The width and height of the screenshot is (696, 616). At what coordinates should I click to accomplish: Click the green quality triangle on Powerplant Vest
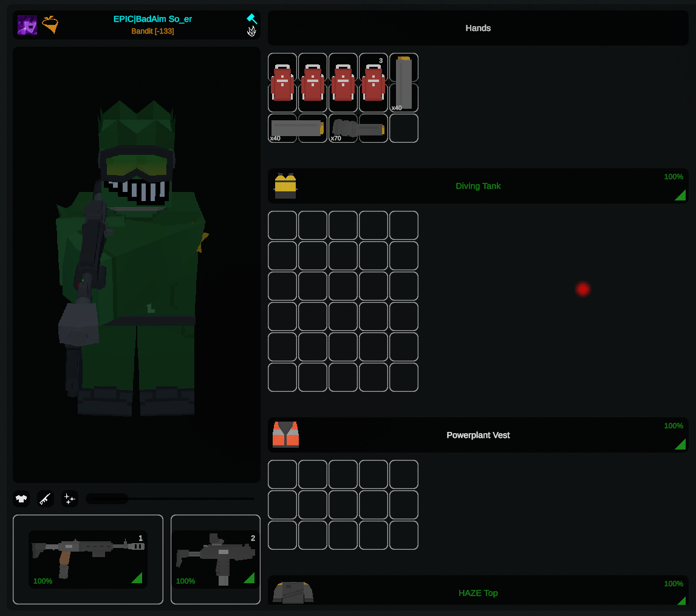(681, 445)
